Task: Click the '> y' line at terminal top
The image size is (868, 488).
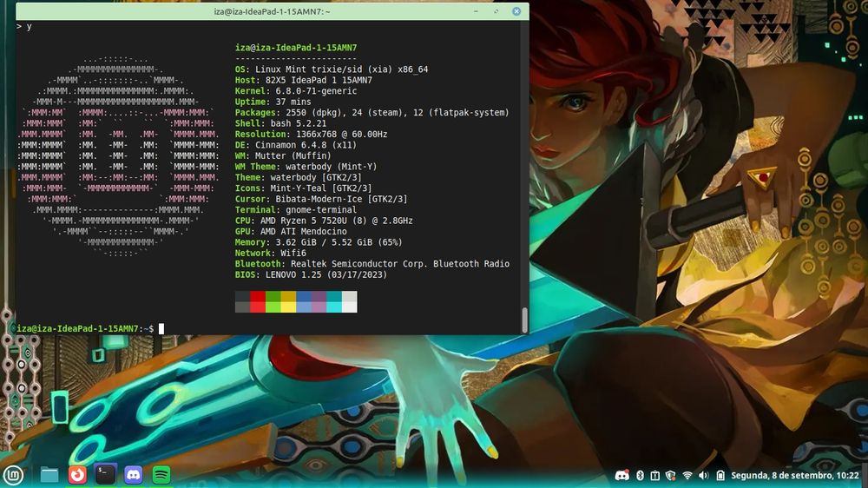Action: (23, 26)
